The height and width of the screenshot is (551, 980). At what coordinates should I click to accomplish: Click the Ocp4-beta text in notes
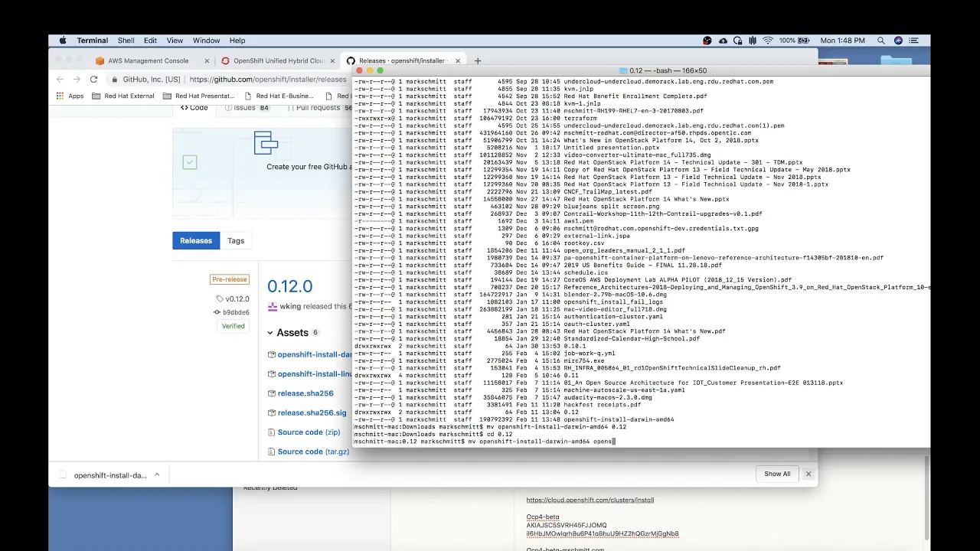pos(542,517)
